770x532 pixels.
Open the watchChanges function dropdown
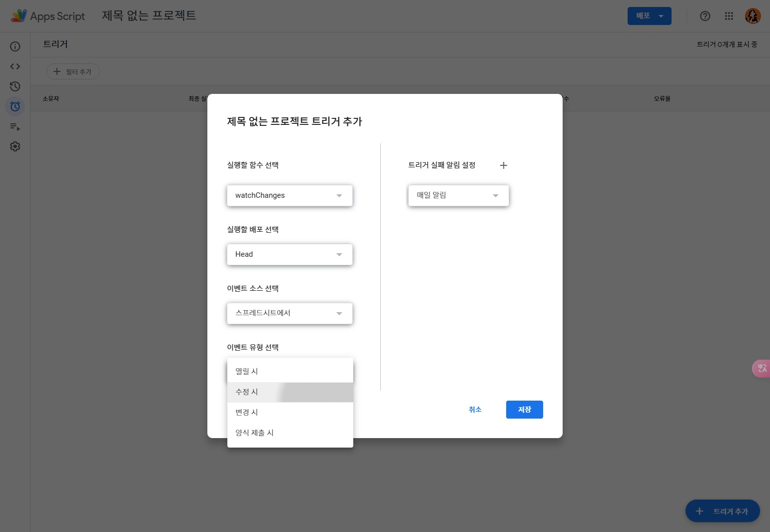click(290, 195)
